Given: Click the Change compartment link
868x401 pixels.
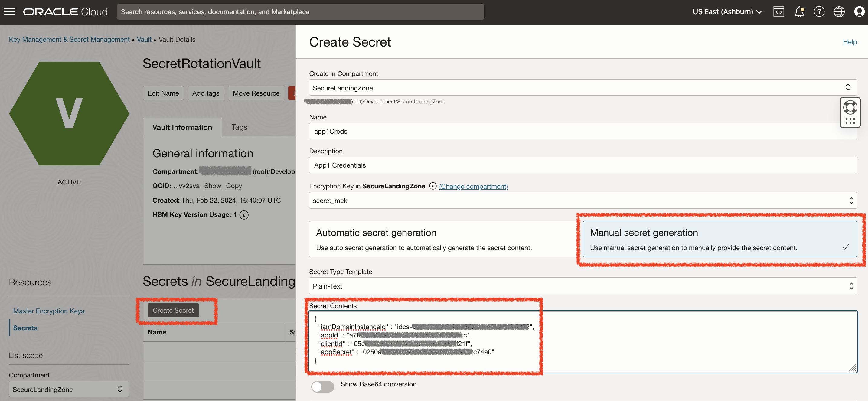Looking at the screenshot, I should tap(473, 186).
